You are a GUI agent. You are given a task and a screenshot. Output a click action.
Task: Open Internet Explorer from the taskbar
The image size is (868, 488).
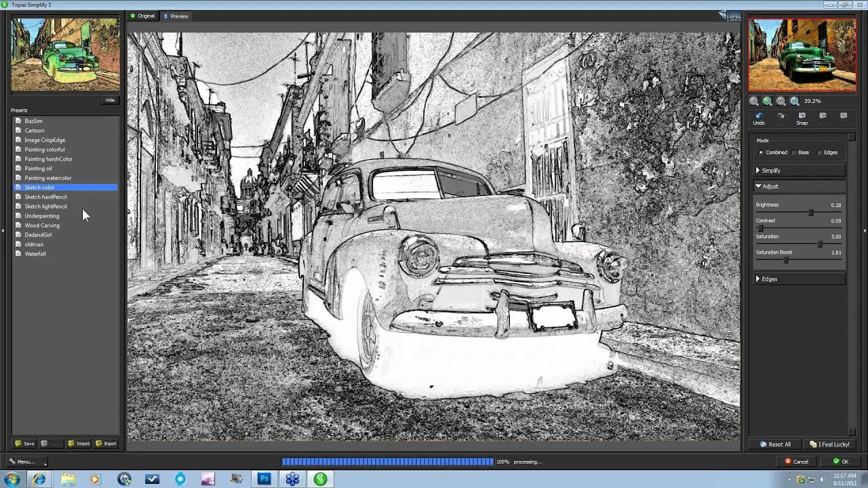coord(39,479)
